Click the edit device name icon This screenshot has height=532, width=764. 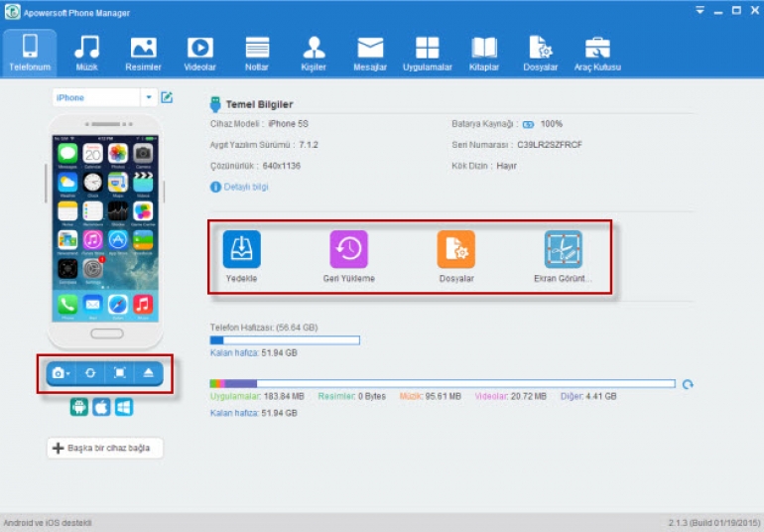click(167, 97)
